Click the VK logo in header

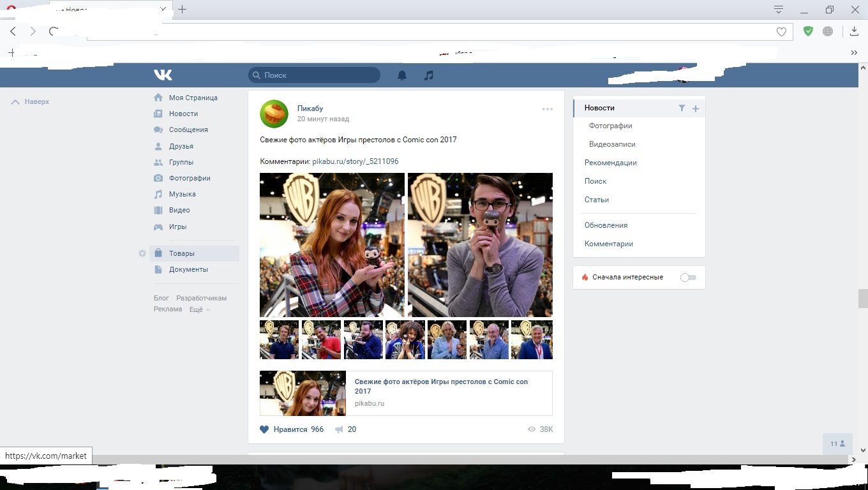tap(163, 75)
